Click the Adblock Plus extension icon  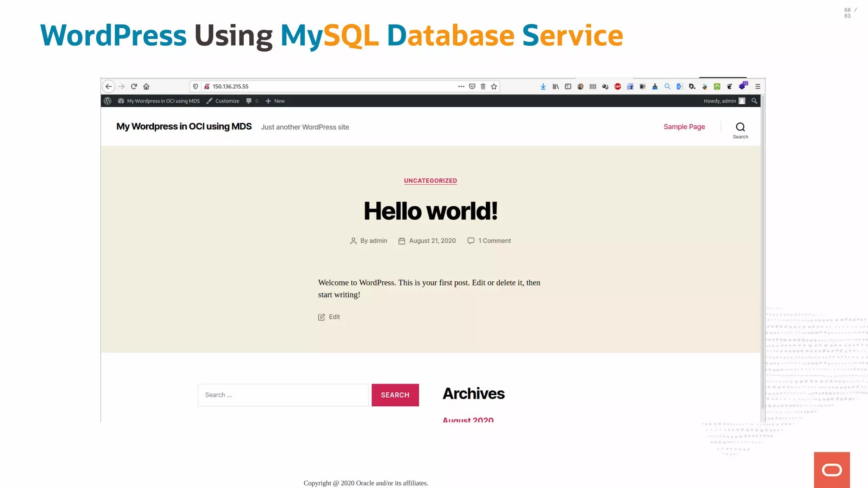point(618,86)
